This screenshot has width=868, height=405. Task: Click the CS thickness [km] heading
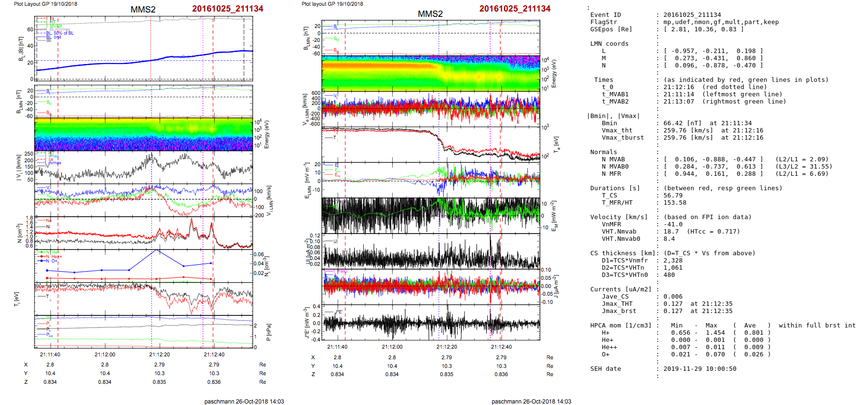pos(623,253)
